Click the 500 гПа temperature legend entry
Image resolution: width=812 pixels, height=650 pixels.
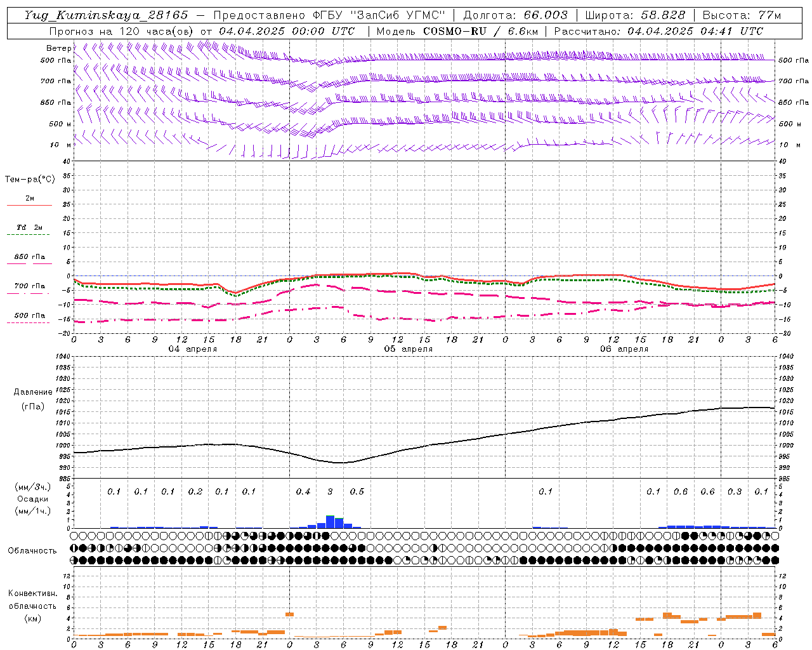30,315
